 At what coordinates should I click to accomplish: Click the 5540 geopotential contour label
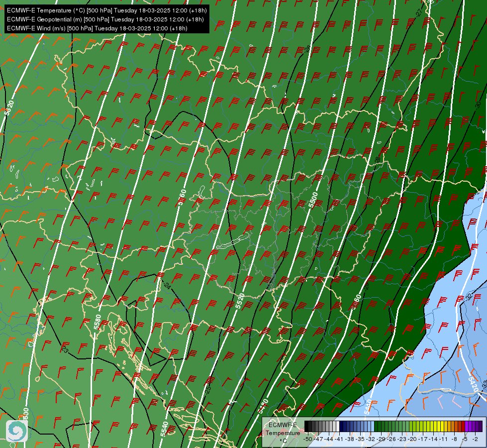pos(164,429)
